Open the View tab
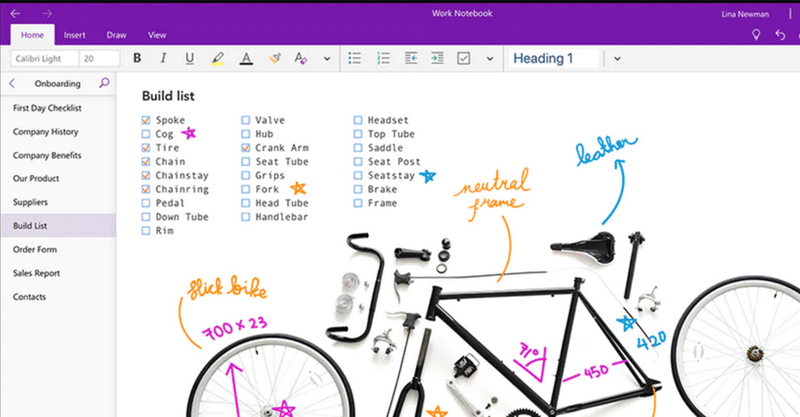Image resolution: width=800 pixels, height=417 pixels. click(157, 35)
